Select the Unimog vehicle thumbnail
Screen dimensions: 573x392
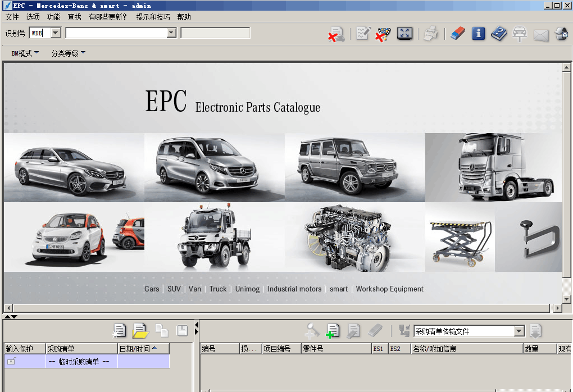(215, 237)
